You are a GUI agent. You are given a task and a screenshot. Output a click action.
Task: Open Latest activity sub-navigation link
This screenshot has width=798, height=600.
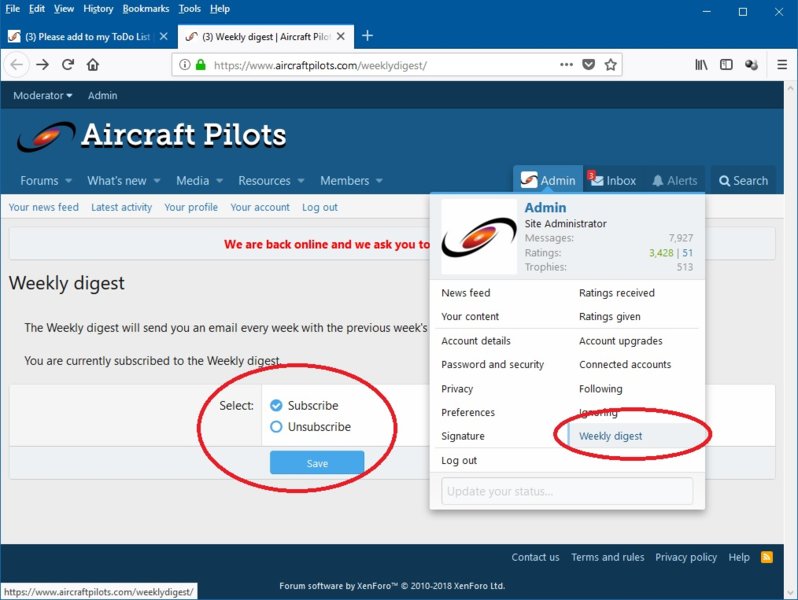click(121, 207)
